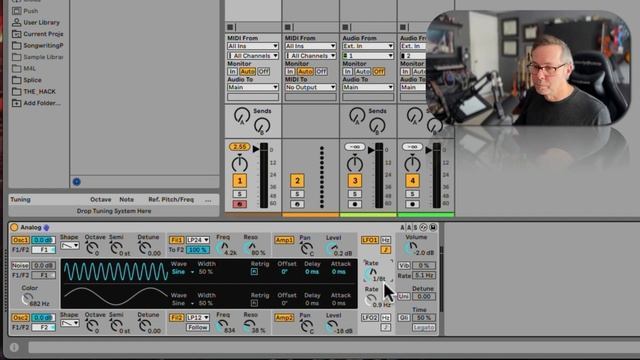Set track 3 Monitor to Auto
The height and width of the screenshot is (360, 640).
[362, 71]
